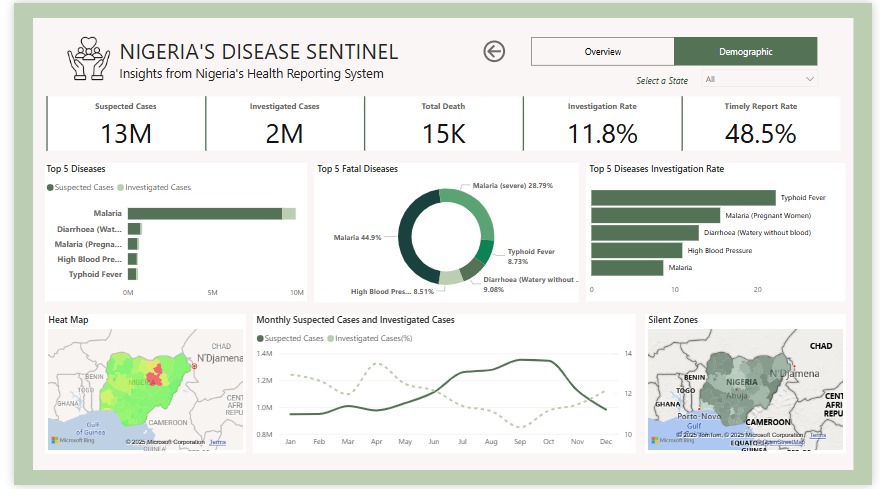Click the state dropdown chevron arrow

pyautogui.click(x=809, y=79)
